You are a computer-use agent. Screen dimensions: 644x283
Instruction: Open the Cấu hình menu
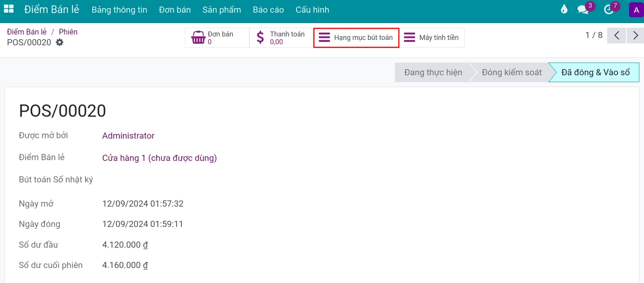point(312,10)
